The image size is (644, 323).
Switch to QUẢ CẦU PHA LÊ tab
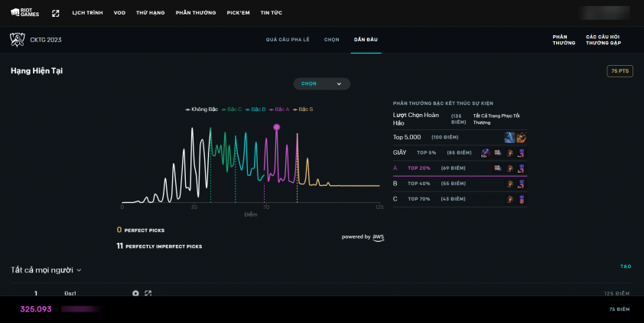click(288, 40)
